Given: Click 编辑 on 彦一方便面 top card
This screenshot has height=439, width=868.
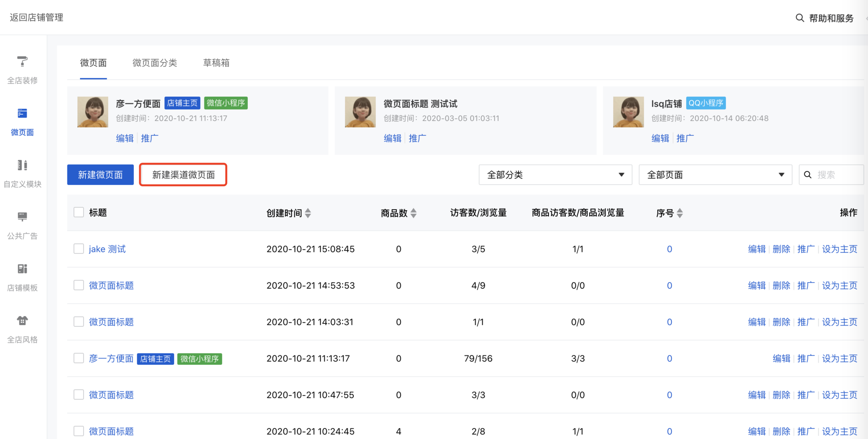Looking at the screenshot, I should tap(125, 138).
